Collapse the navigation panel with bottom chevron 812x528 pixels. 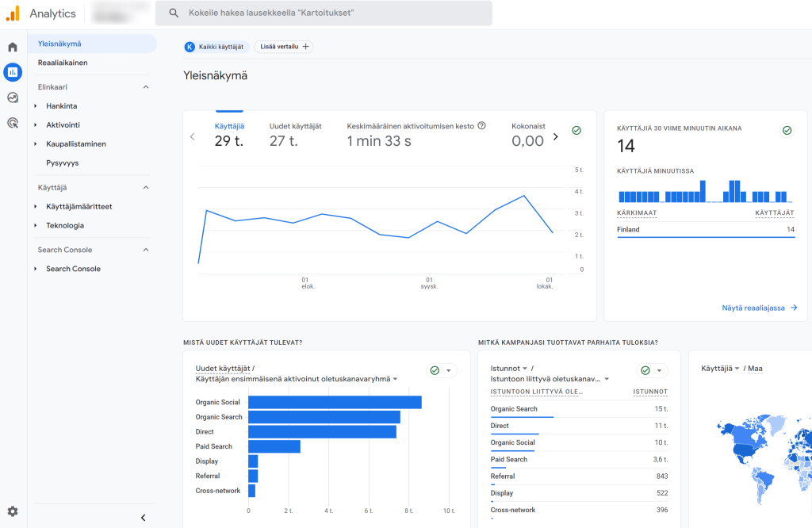[143, 518]
